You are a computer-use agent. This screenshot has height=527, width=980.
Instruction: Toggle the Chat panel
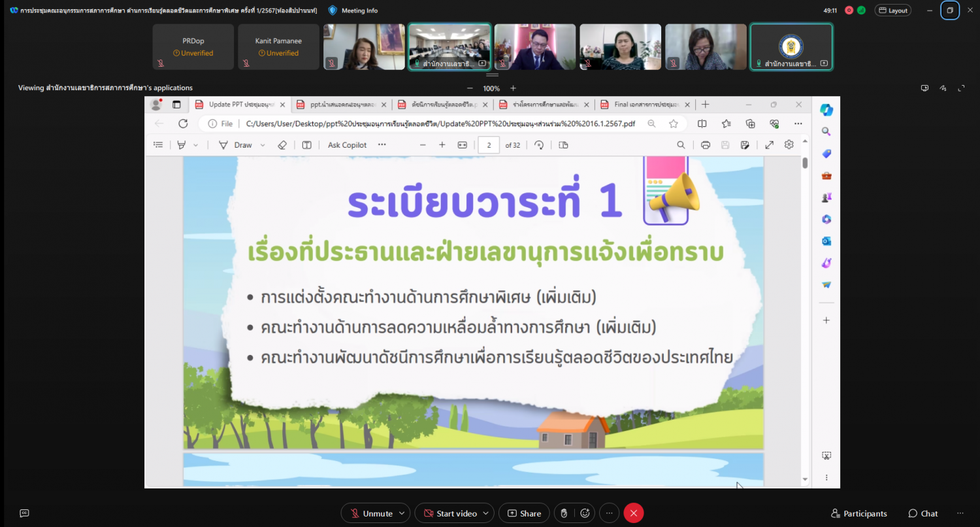pos(923,513)
